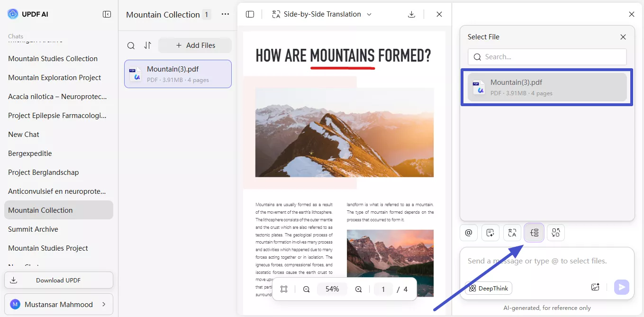Open the summarize note icon with sparkle
This screenshot has width=644, height=317.
coord(490,233)
